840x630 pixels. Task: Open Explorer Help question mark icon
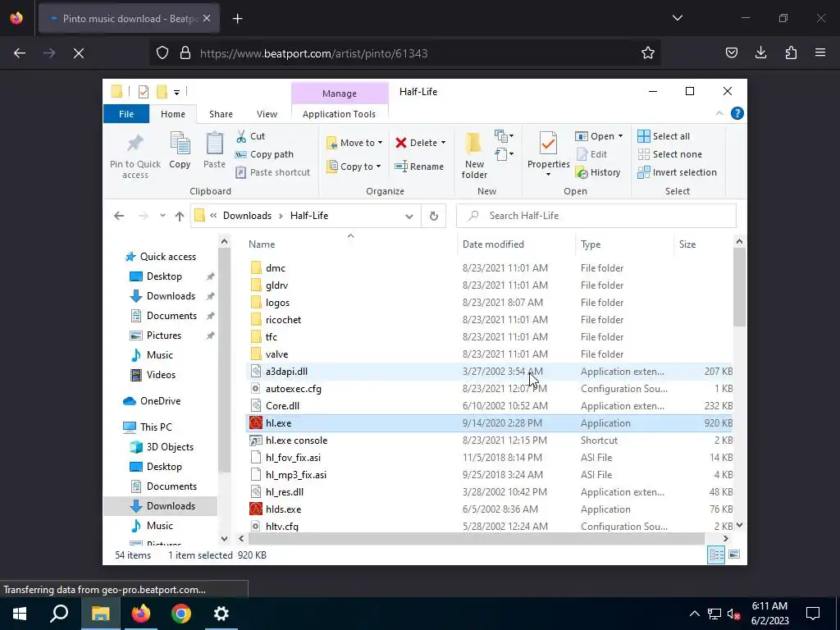(737, 113)
